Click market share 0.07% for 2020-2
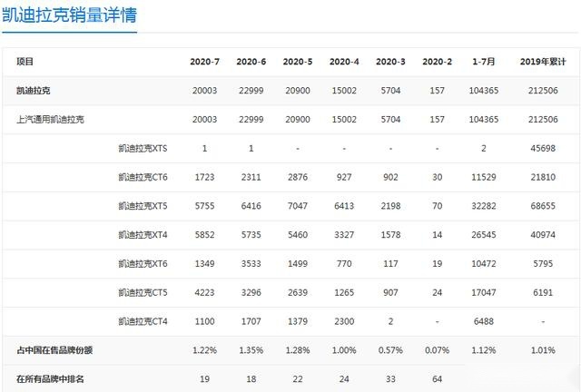 point(438,350)
